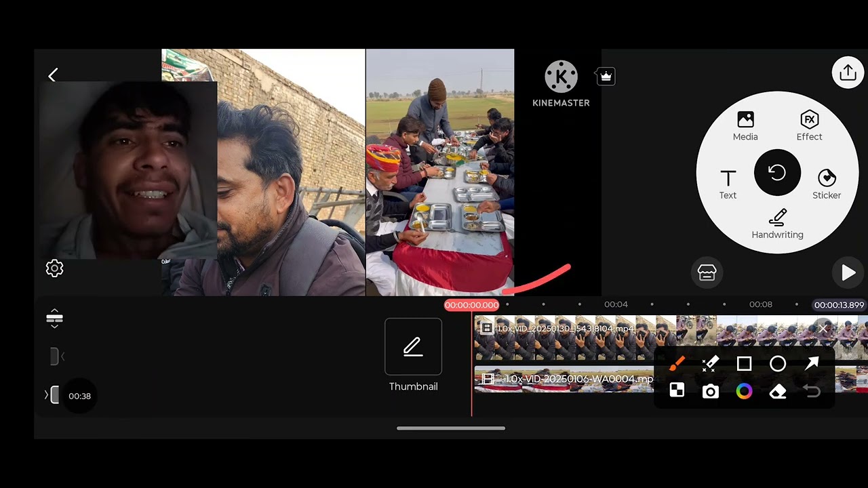Expand the timeline layers view
Viewport: 868px width, 488px height.
54,319
